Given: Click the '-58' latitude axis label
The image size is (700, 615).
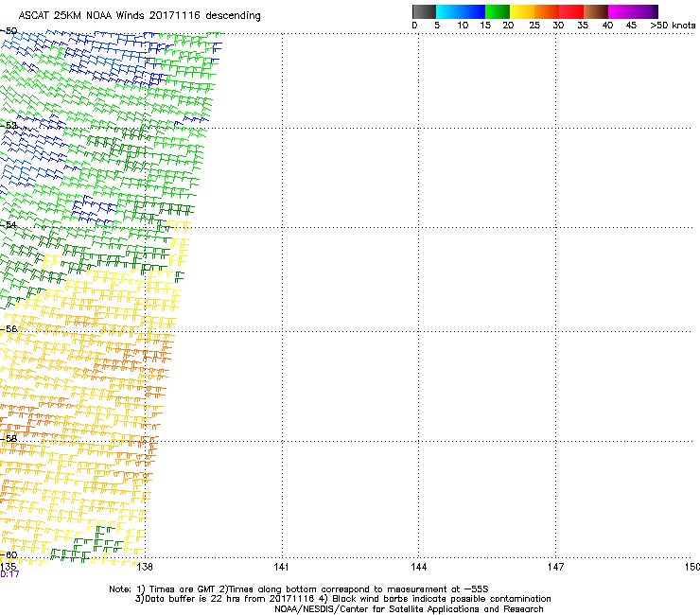Looking at the screenshot, I should tap(9, 439).
